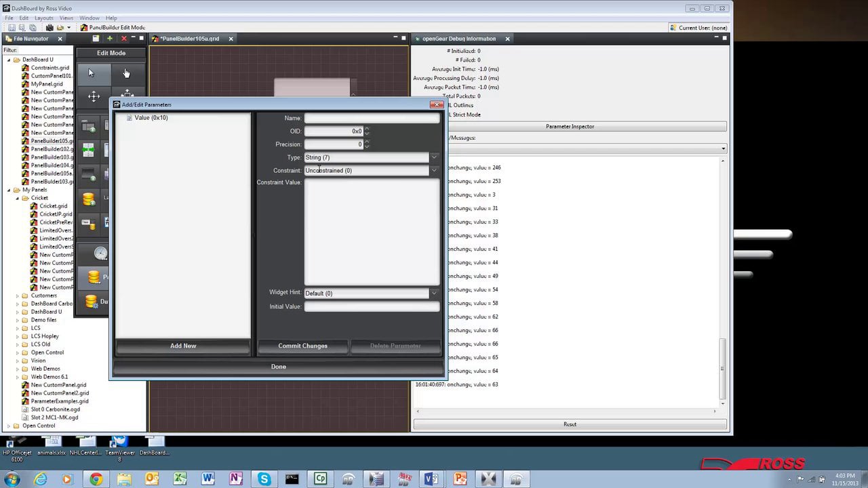Click the camera snapshot icon in main toolbar
The image size is (868, 488).
point(50,28)
